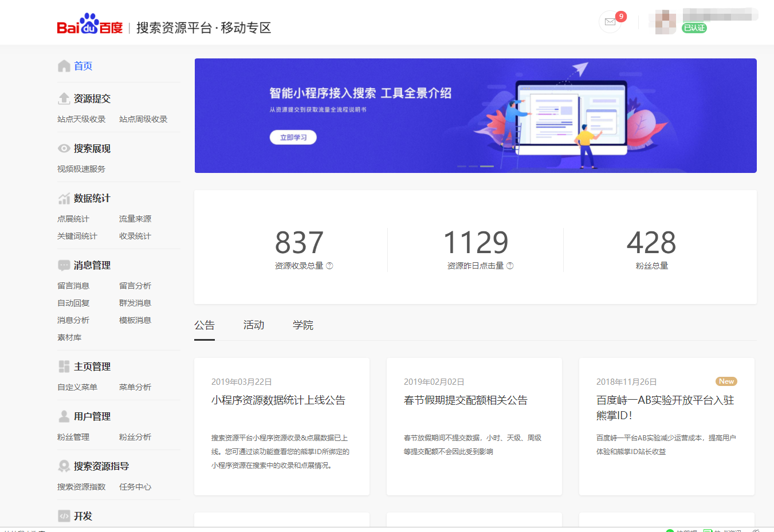The width and height of the screenshot is (774, 532).
Task: Open 群发消息
Action: click(135, 303)
